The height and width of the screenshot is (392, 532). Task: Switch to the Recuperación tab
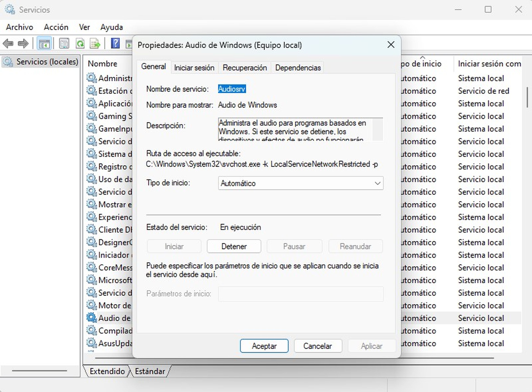coord(245,68)
